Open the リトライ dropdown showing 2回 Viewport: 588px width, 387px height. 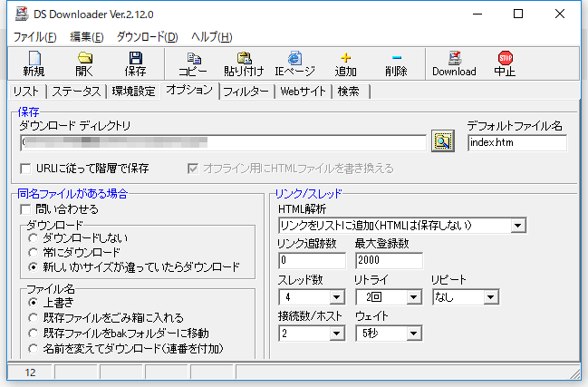pyautogui.click(x=414, y=297)
